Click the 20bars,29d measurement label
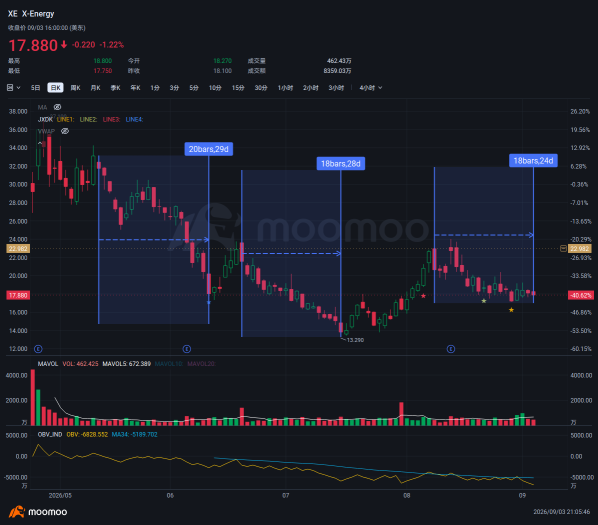 209,149
